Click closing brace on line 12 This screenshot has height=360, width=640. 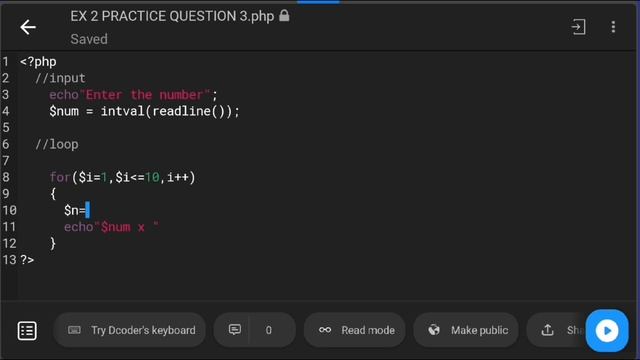coord(53,243)
